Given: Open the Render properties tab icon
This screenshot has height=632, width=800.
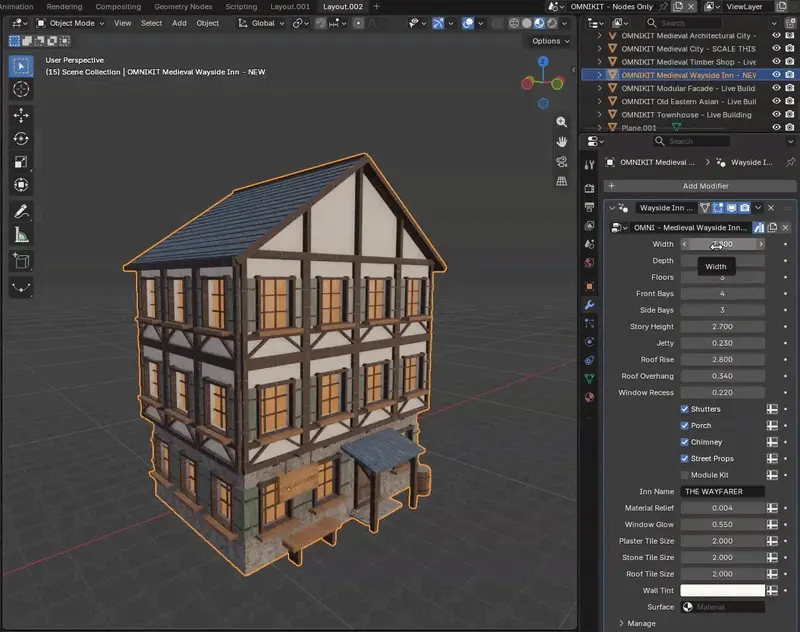Looking at the screenshot, I should coord(589,188).
